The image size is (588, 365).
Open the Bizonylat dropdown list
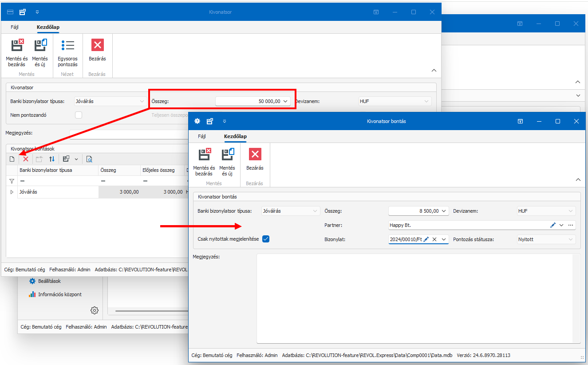tap(443, 239)
